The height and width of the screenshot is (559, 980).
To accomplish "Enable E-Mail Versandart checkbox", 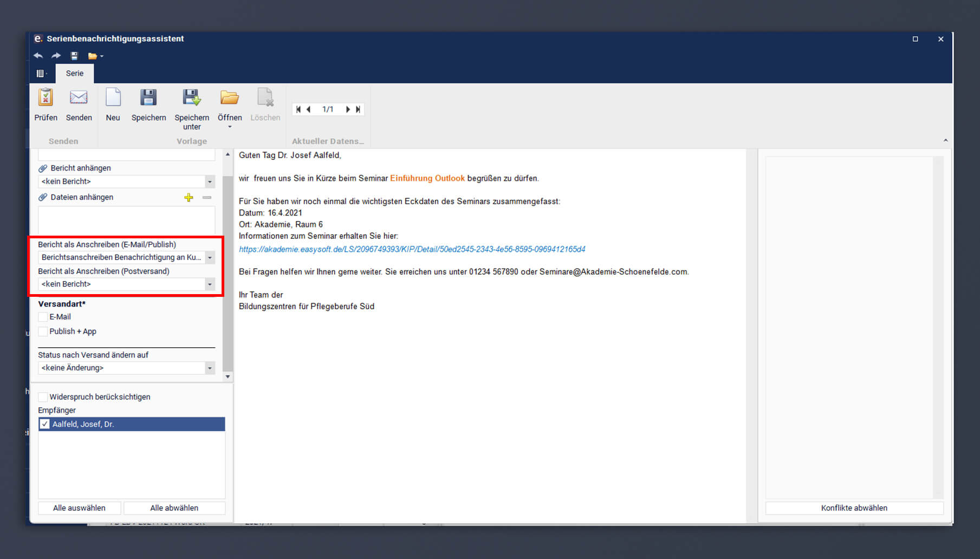I will (x=43, y=317).
